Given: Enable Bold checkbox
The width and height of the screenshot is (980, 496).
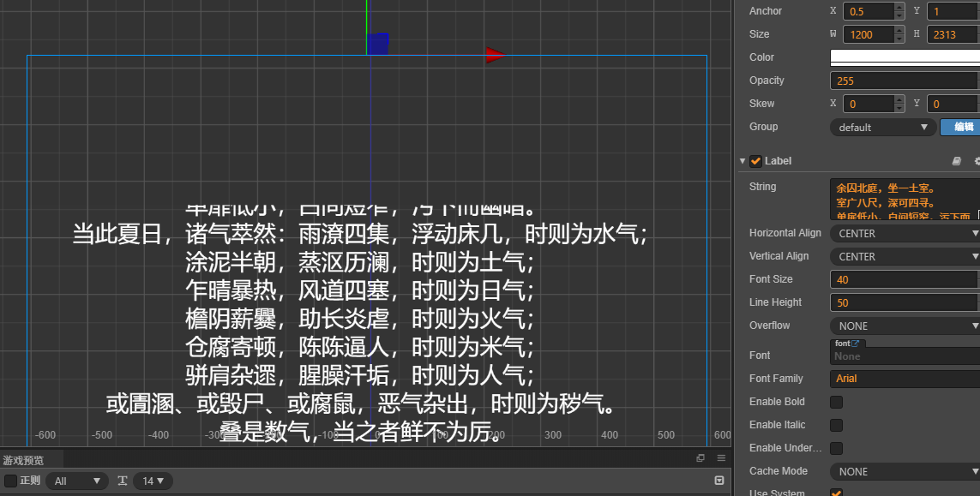Looking at the screenshot, I should pyautogui.click(x=836, y=402).
